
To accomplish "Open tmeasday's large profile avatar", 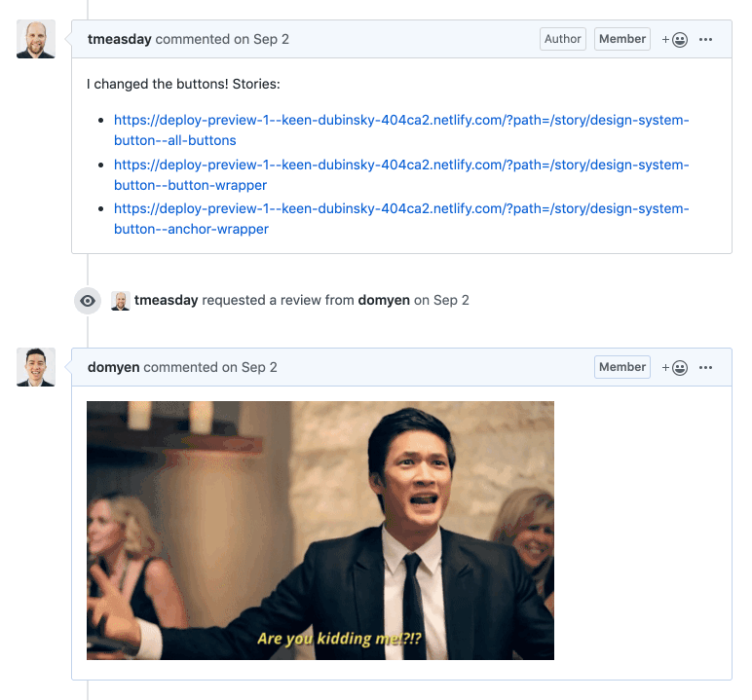I will (x=36, y=39).
